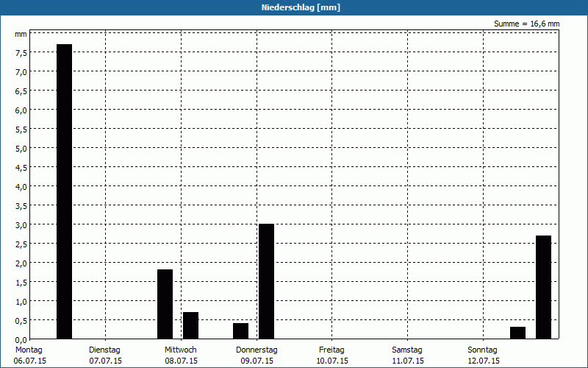Click the 3,5 y-axis value

[21, 207]
